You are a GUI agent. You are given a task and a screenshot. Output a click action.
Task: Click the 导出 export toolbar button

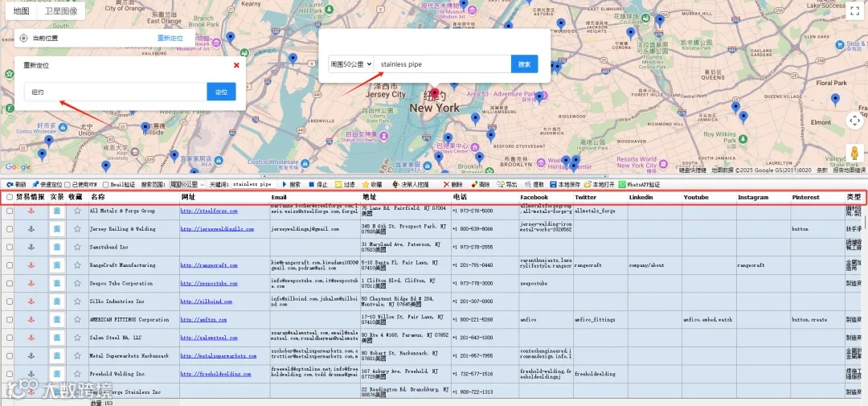pos(507,184)
